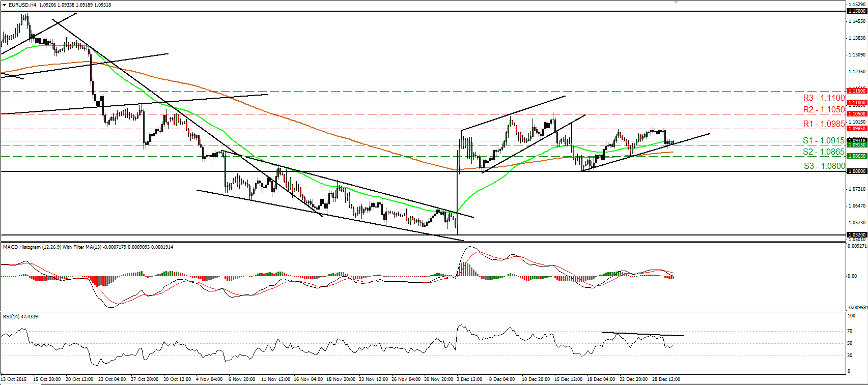Viewport: 868px width, 385px height.
Task: Click the 30 Oct 12:00 time label
Action: (x=177, y=379)
